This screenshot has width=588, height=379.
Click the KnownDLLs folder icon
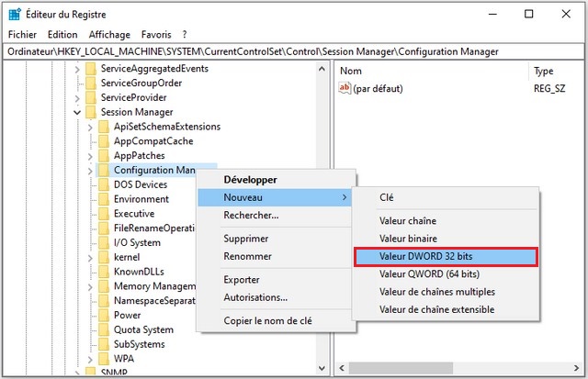(x=104, y=272)
